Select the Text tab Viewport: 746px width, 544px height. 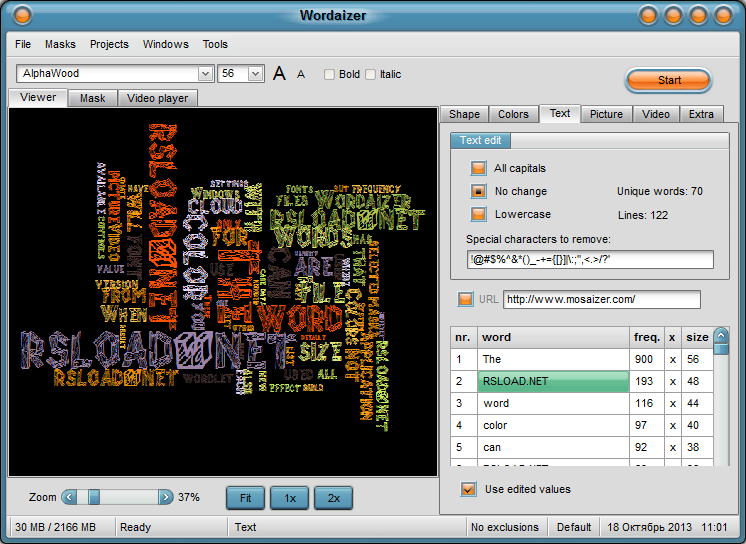(560, 113)
